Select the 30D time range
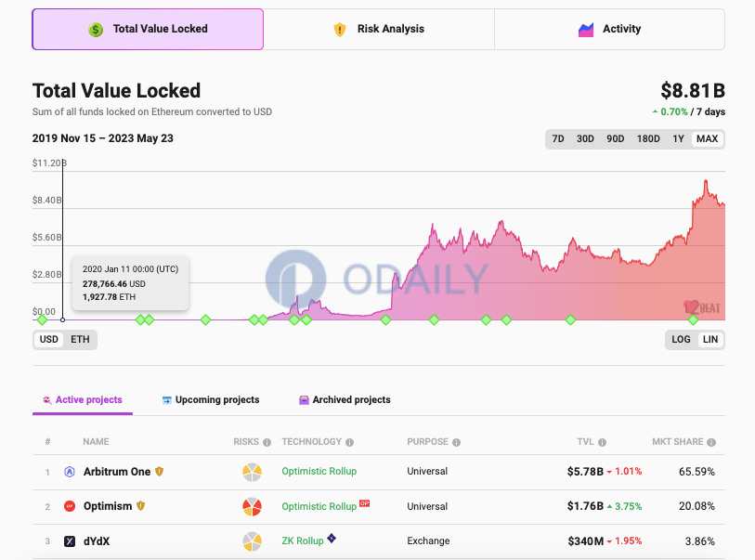 click(x=585, y=138)
